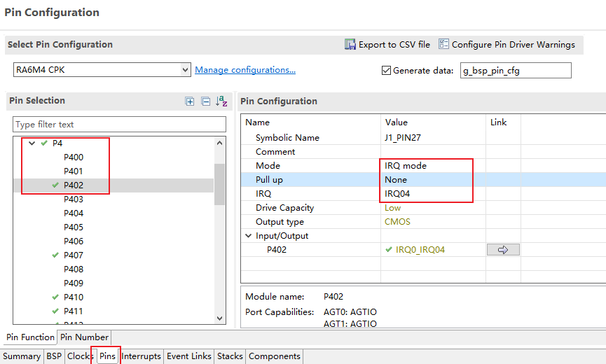Click green check mark beside P410

pos(55,297)
